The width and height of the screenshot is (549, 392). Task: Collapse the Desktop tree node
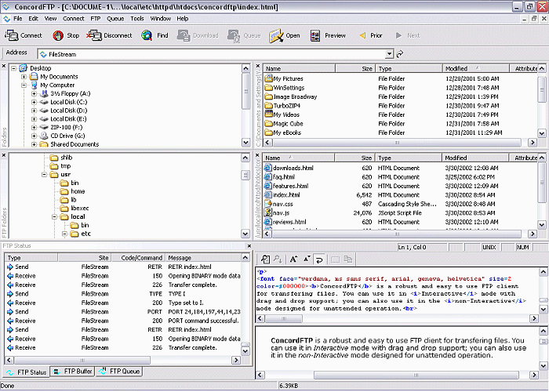tap(13, 68)
